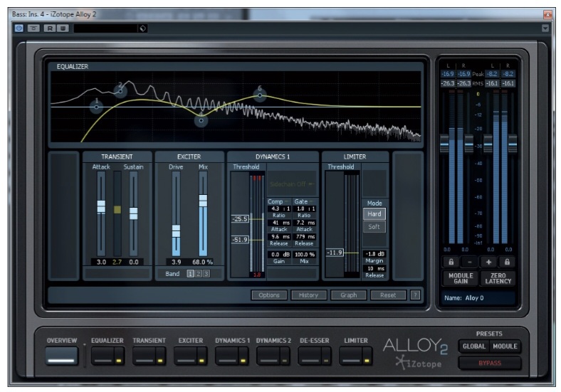561x392 pixels.
Task: Click the Comp Attack value 41 ms
Action: pyautogui.click(x=279, y=223)
